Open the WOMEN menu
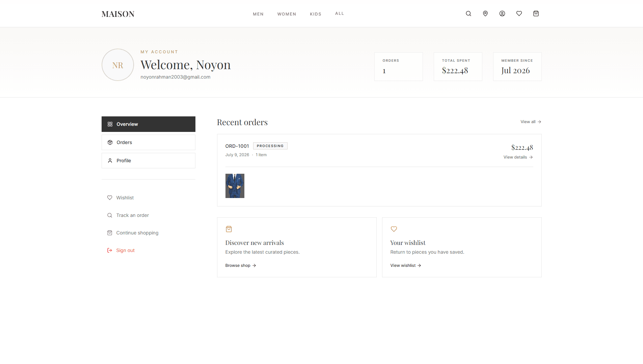643x364 pixels. 287,14
